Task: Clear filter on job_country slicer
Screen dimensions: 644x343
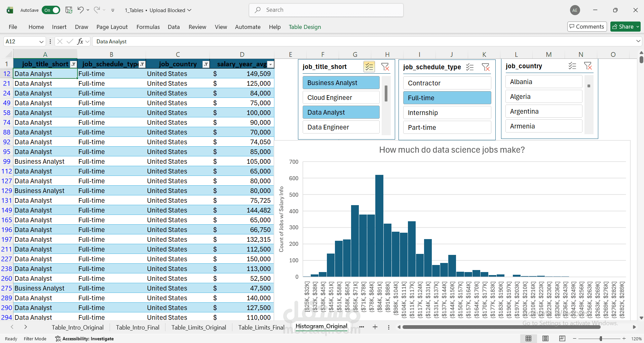Action: click(588, 66)
